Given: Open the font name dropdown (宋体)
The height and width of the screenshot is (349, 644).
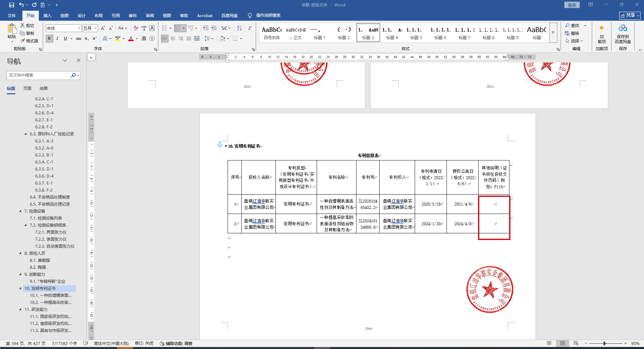Looking at the screenshot, I should point(79,28).
